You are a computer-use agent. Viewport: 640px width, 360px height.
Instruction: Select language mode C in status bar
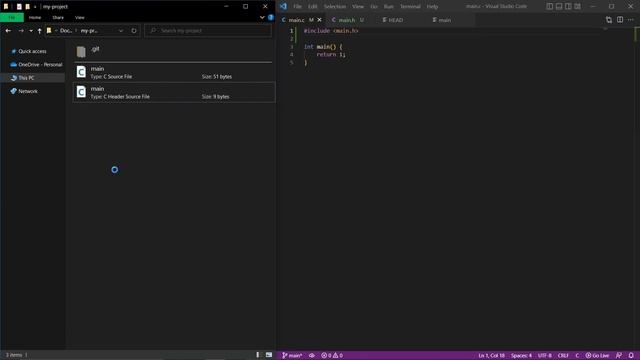click(577, 356)
